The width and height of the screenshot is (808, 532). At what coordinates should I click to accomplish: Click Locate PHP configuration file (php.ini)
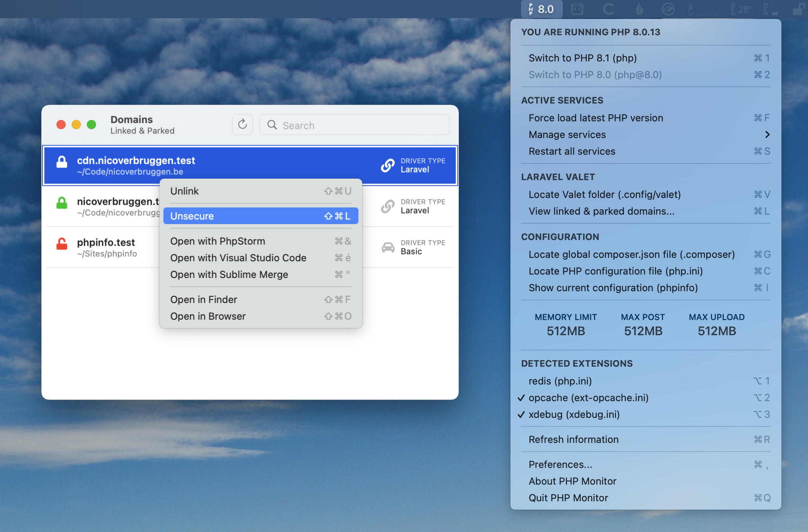(646, 271)
